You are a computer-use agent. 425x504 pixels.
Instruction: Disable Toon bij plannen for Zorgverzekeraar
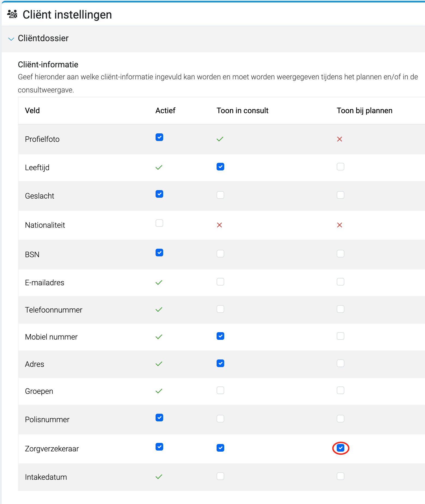(341, 448)
